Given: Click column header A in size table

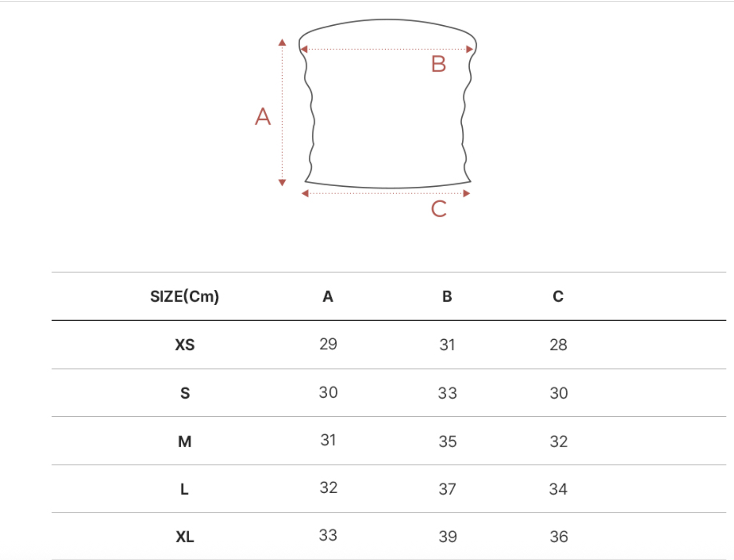Looking at the screenshot, I should click(328, 296).
